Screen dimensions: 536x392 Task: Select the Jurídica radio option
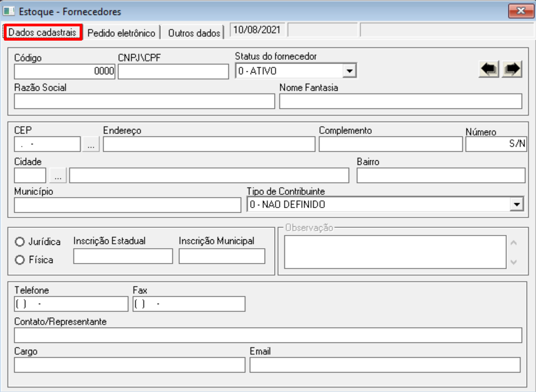[20, 242]
